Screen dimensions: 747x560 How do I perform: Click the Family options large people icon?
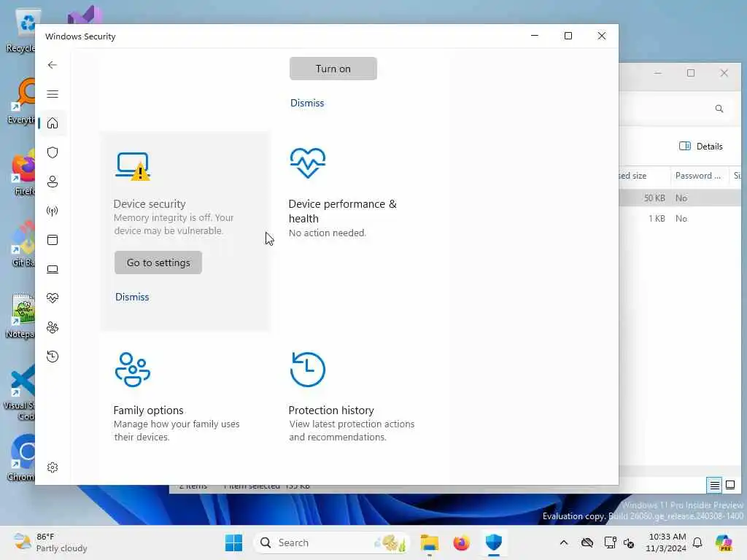133,370
